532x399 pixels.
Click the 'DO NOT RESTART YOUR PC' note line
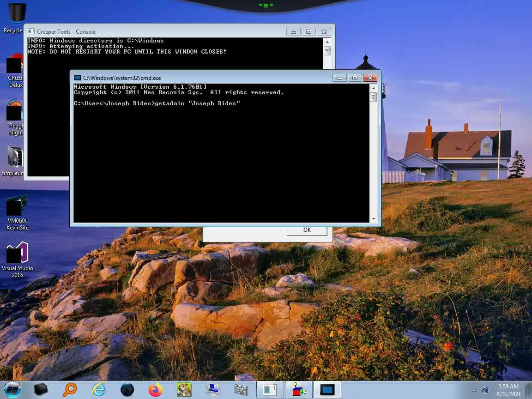(127, 52)
